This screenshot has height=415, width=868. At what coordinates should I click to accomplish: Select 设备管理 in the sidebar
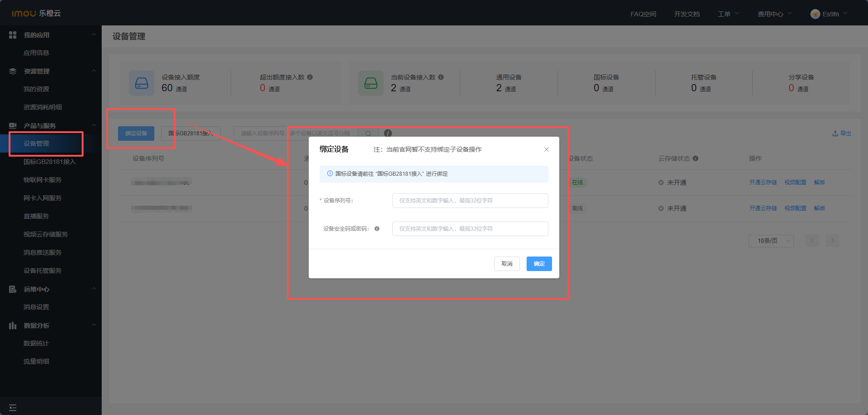pos(36,143)
